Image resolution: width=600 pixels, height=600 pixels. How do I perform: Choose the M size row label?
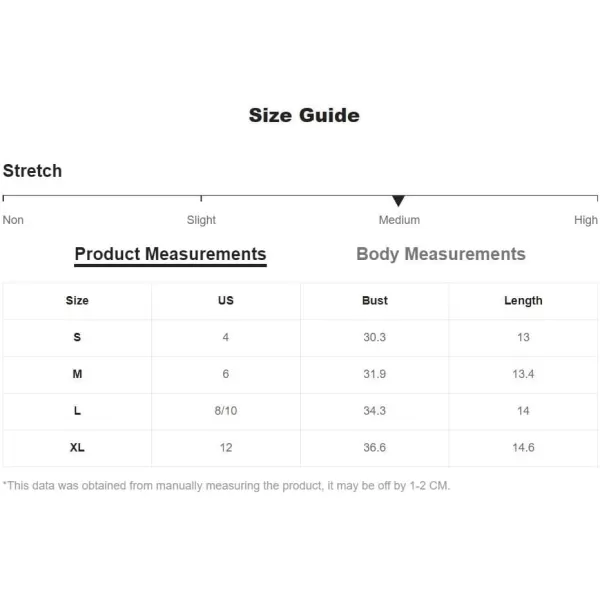(77, 374)
